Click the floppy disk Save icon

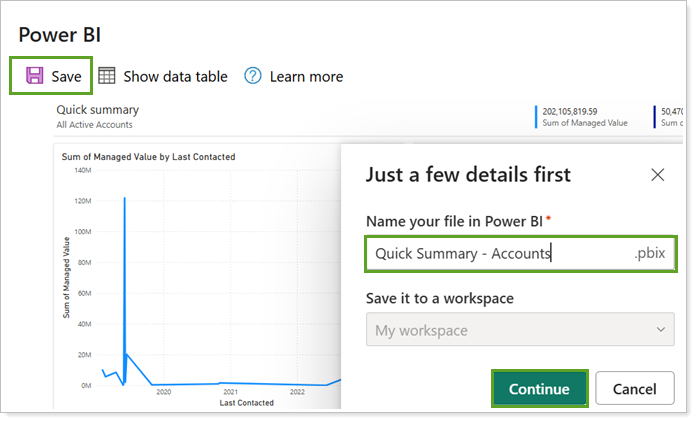point(35,76)
